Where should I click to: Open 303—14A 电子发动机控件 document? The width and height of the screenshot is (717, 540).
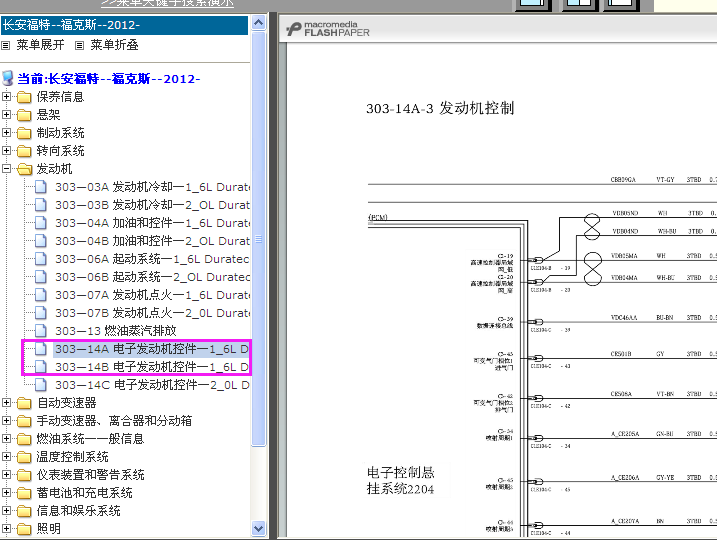(152, 349)
